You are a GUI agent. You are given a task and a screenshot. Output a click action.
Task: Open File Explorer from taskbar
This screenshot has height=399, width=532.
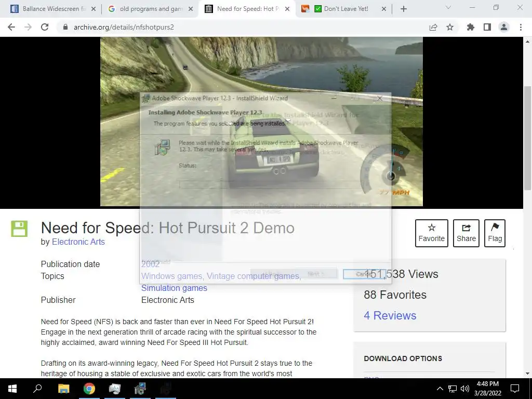click(63, 389)
